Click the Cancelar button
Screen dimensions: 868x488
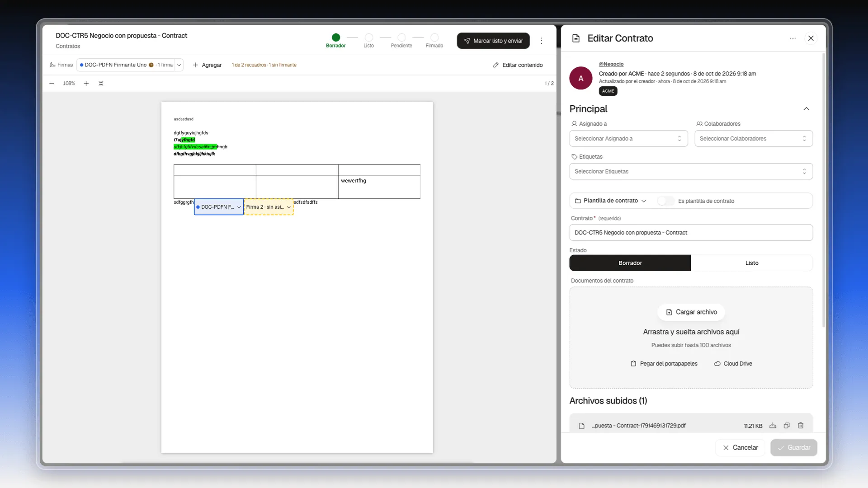740,448
